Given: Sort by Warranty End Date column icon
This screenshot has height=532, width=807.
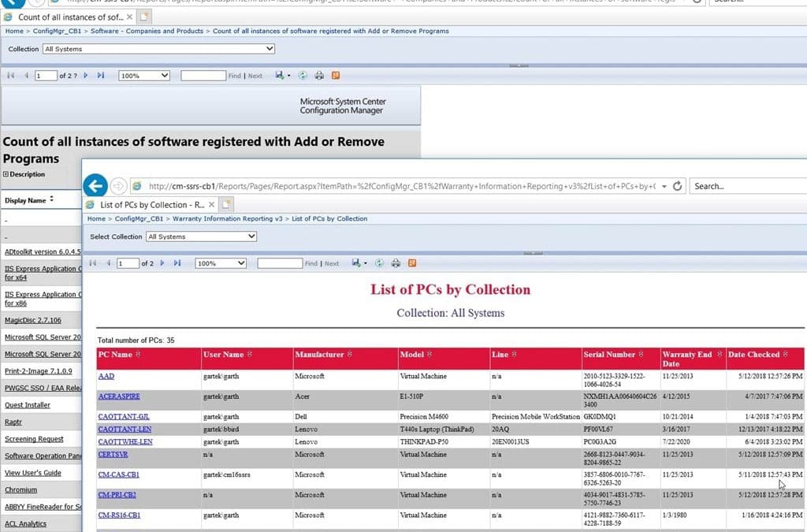Looking at the screenshot, I should point(720,355).
